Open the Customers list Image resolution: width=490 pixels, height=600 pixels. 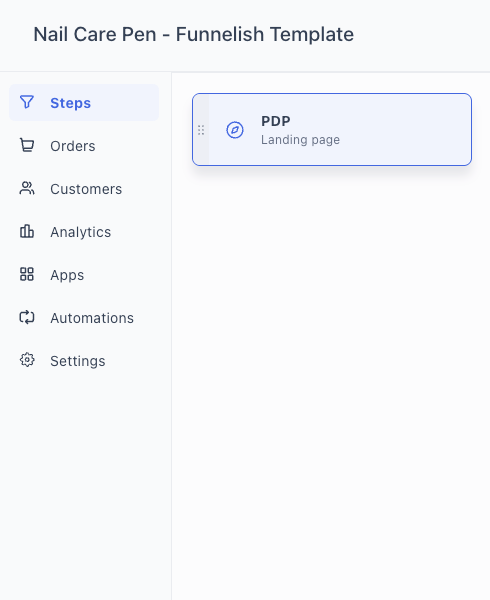(x=86, y=189)
